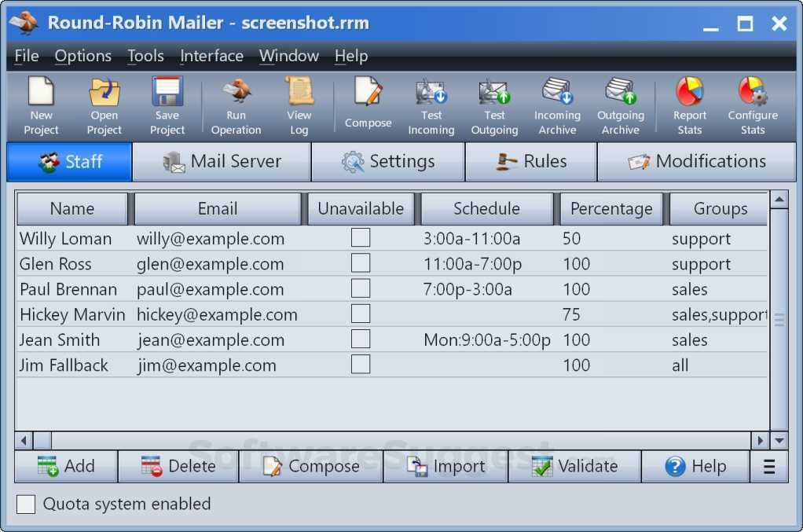Click the Compose icon in top toolbar
Screen dimensions: 803x532
point(368,102)
